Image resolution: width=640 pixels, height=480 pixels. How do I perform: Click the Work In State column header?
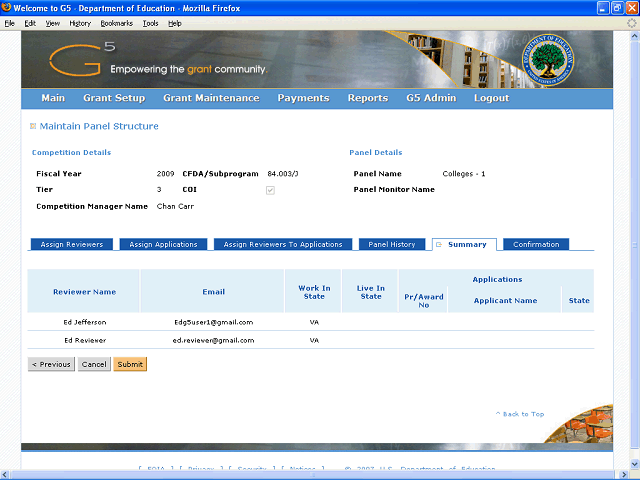(314, 292)
